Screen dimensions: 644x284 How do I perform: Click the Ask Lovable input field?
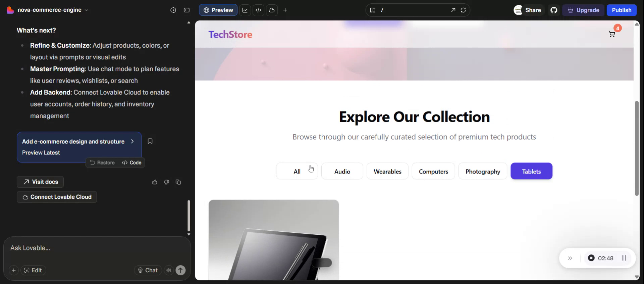tap(97, 248)
